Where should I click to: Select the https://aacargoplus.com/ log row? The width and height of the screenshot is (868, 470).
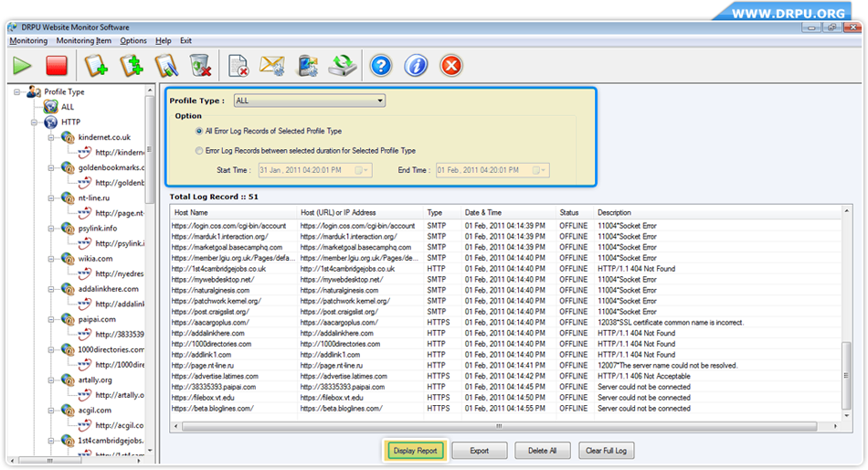[x=506, y=323]
